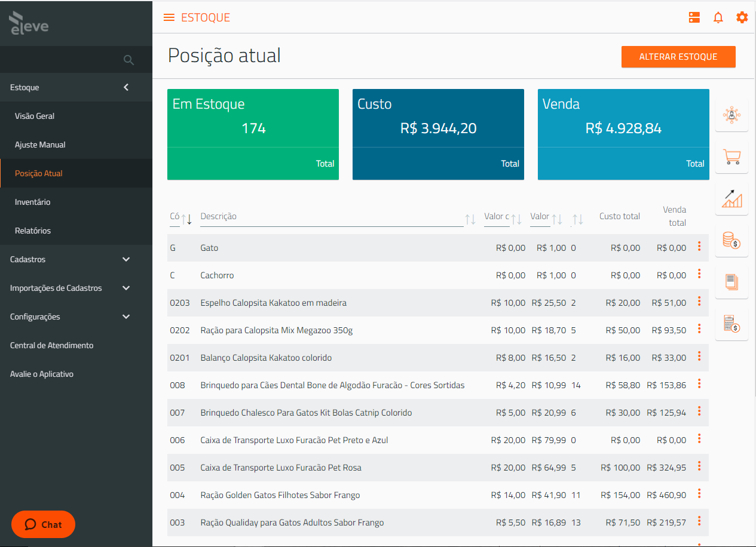
Task: Expand the Configurações sidebar section
Action: [126, 316]
